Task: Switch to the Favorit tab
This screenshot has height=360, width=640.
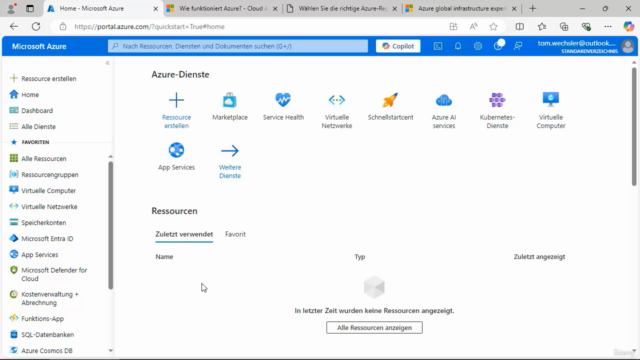Action: click(x=236, y=234)
